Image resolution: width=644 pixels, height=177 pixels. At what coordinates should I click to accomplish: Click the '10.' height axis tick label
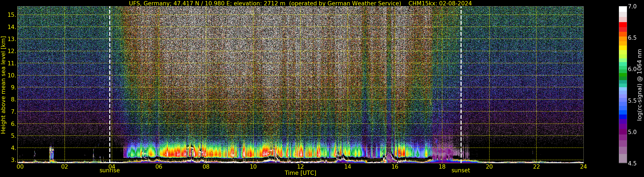click(x=12, y=75)
